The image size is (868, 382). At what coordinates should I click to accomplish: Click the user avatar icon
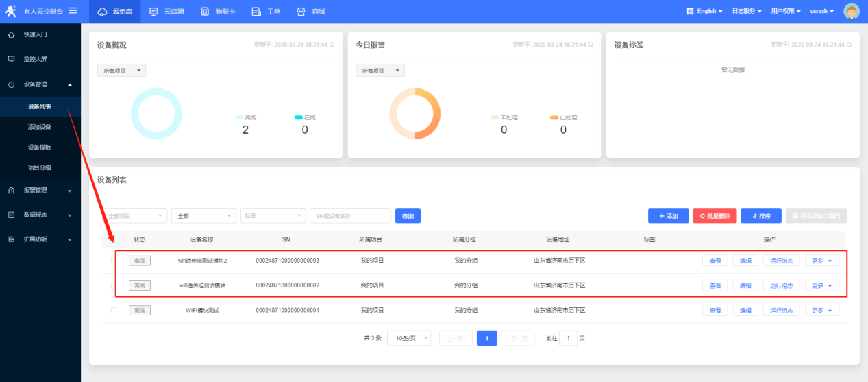(852, 11)
